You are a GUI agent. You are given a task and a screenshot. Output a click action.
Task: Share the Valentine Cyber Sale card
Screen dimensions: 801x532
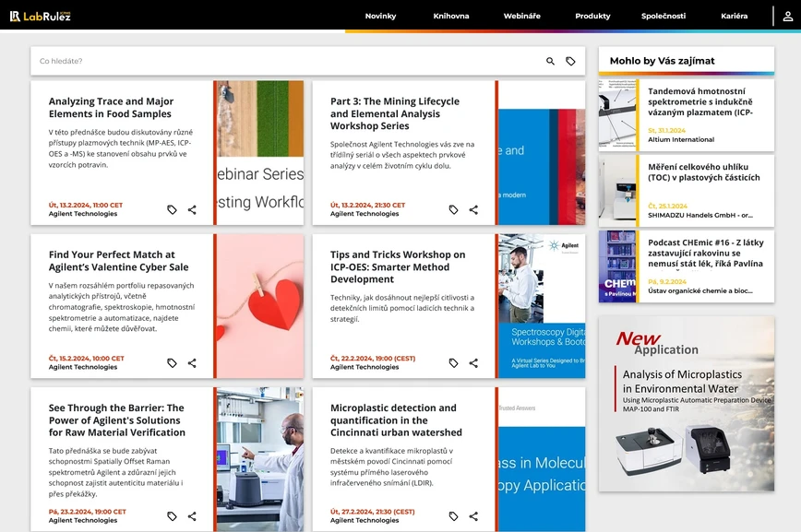(192, 363)
